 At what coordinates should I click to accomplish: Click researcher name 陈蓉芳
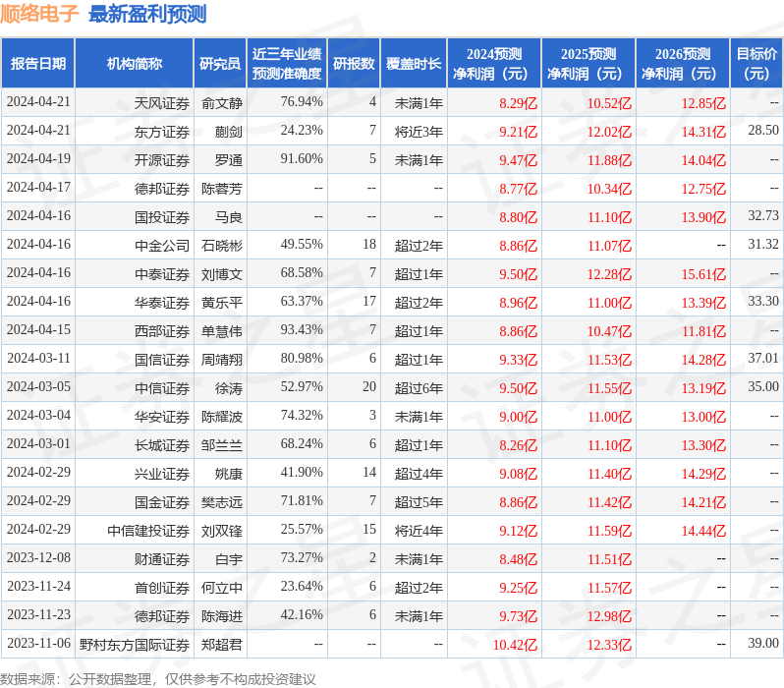pos(222,189)
